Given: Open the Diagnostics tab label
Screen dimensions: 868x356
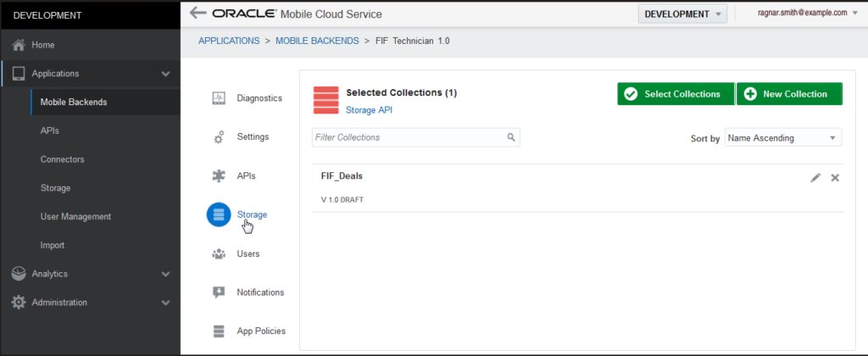Looking at the screenshot, I should pyautogui.click(x=259, y=98).
